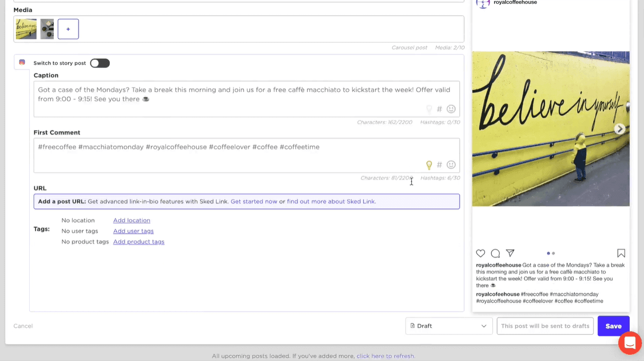Open the emoji picker in First Comment
The width and height of the screenshot is (644, 361).
point(451,165)
